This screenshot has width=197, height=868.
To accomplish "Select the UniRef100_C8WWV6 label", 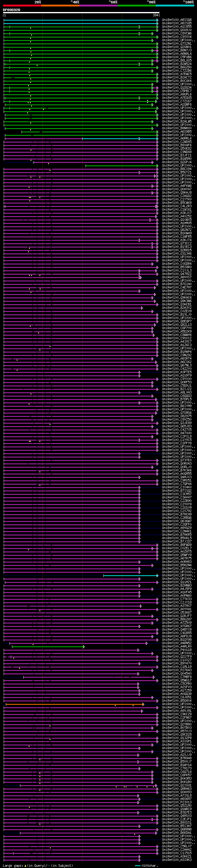I will [176, 335].
